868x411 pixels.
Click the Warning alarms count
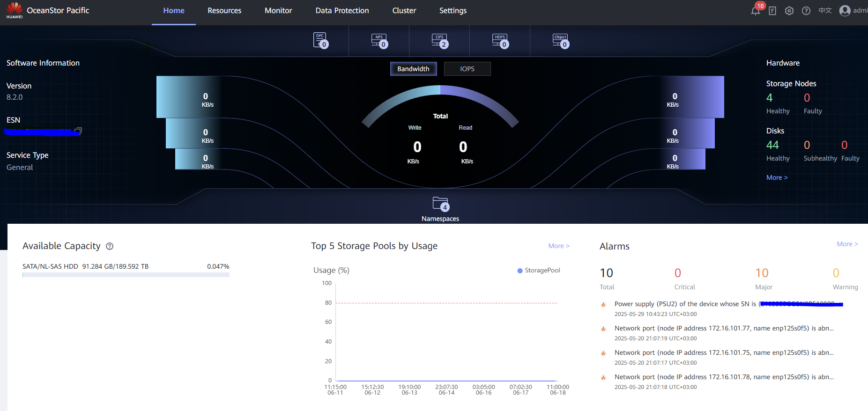coord(836,273)
